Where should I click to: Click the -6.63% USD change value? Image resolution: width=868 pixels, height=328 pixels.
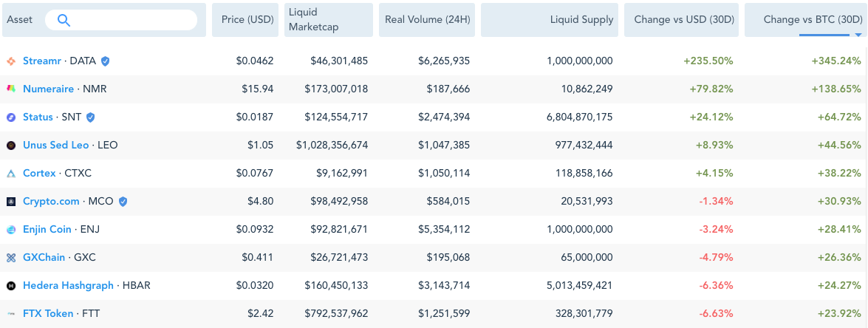click(x=717, y=314)
